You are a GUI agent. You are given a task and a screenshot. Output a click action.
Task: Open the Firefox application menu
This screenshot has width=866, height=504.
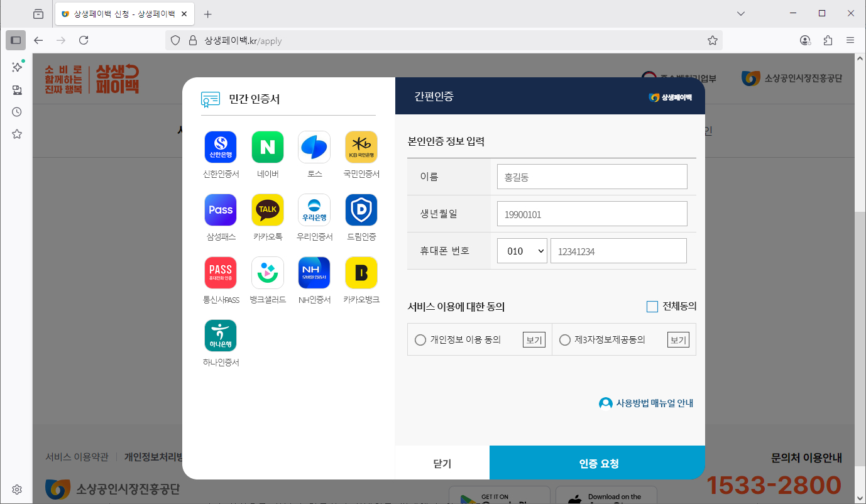point(850,40)
